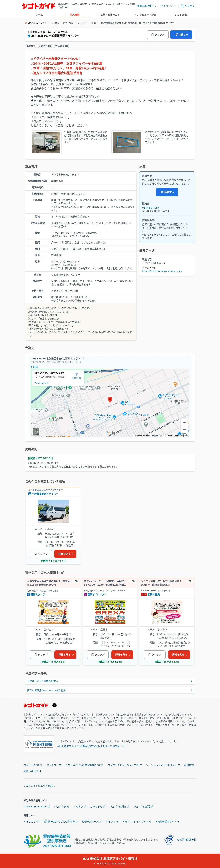
Task: Click the 未経験者OK tag
Action: (45, 46)
